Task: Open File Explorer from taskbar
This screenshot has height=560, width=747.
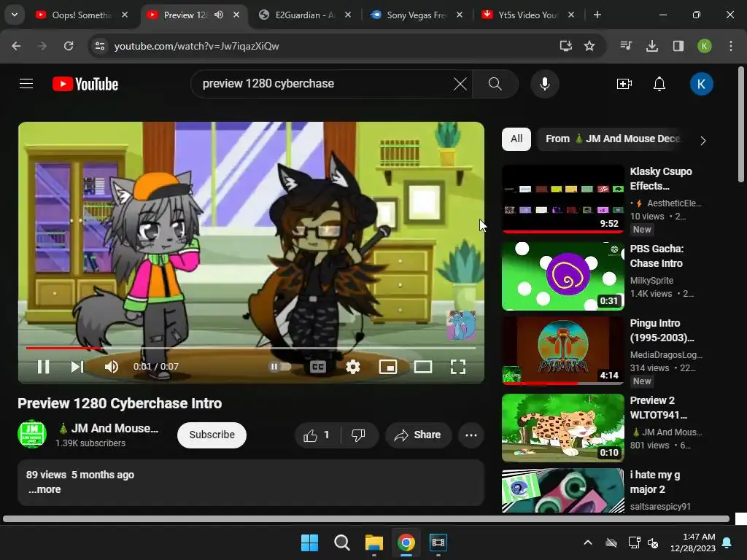Action: coord(374,542)
